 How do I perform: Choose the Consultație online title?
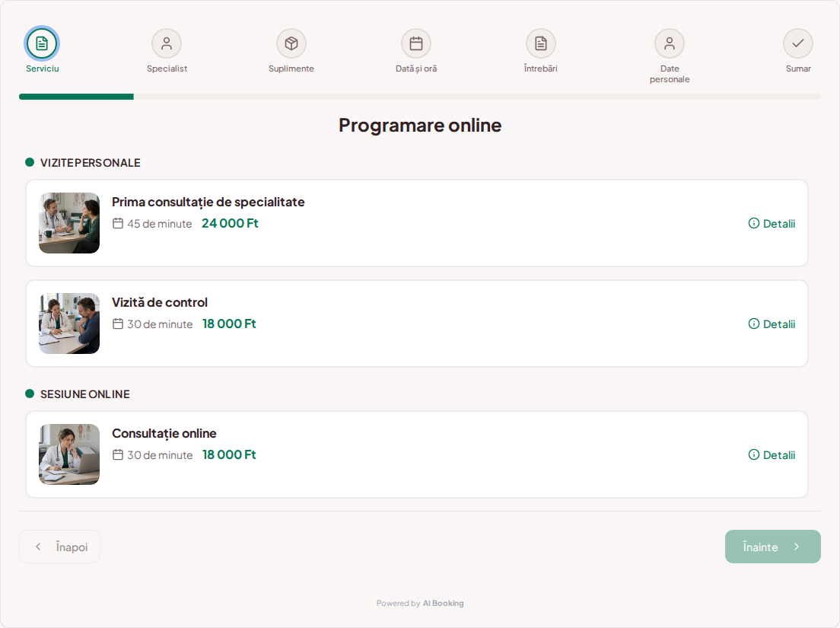pyautogui.click(x=164, y=433)
